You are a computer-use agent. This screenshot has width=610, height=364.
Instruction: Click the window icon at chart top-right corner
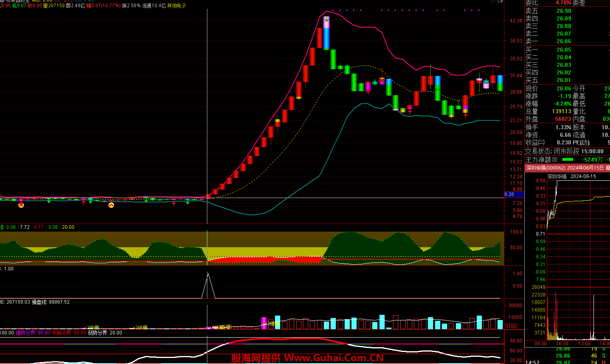pos(500,2)
